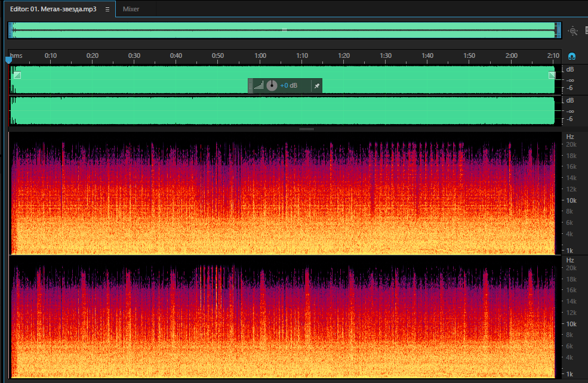Click 1:50 on the time ruler
Image resolution: width=588 pixels, height=383 pixels.
tap(469, 56)
